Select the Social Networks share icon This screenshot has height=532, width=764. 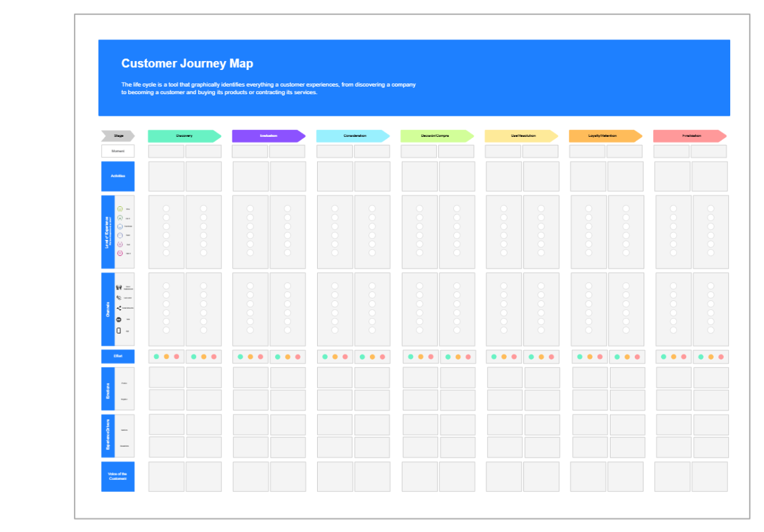[119, 307]
